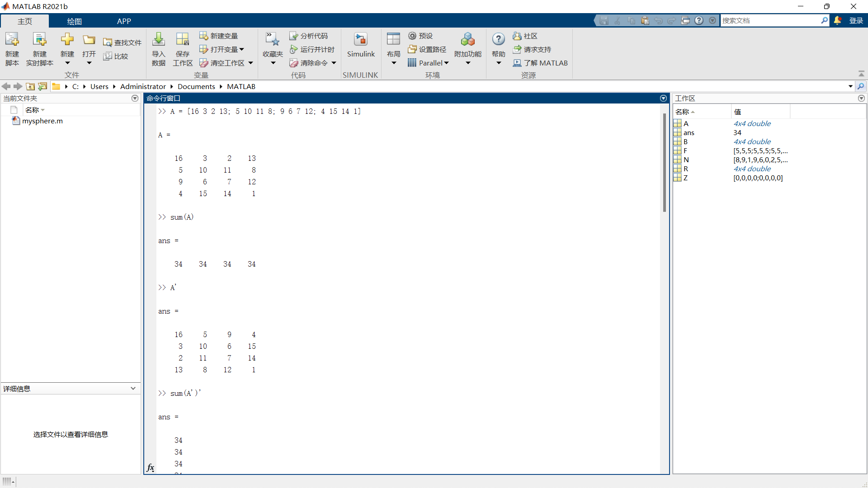Launch Simulink from the toolbar
Viewport: 868px width, 488px height.
click(x=361, y=45)
